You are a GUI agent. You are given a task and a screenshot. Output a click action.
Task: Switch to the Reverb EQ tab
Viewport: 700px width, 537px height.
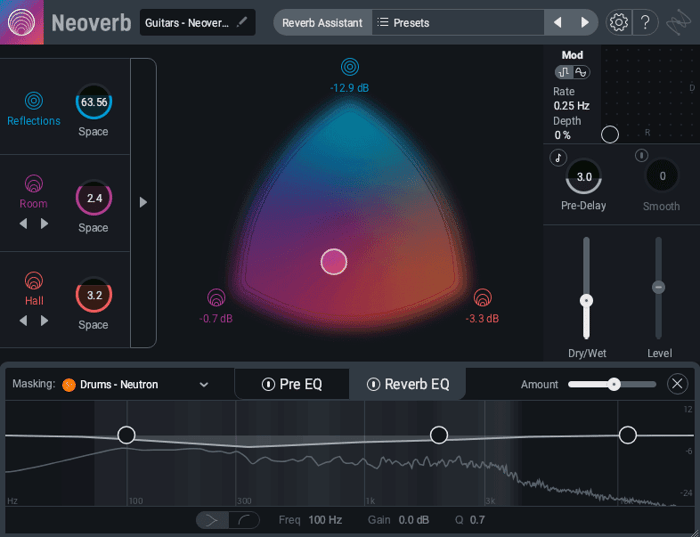408,384
